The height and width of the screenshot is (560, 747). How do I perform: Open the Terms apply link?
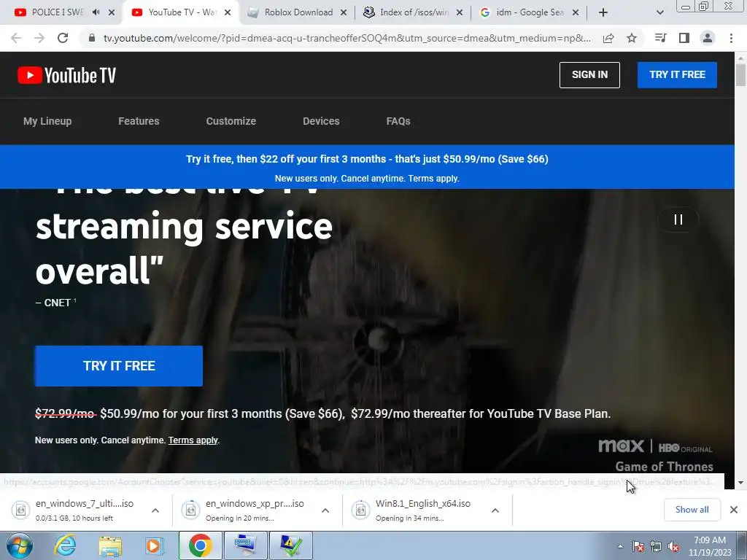193,440
